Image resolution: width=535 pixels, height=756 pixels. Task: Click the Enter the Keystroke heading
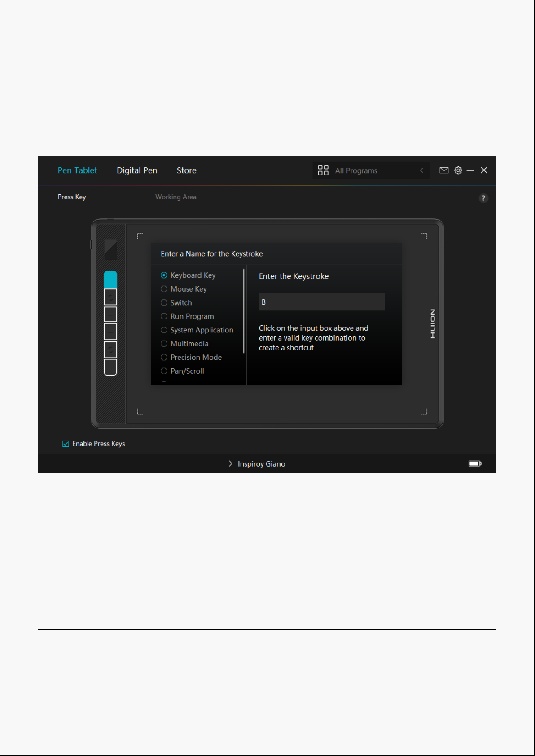click(294, 276)
